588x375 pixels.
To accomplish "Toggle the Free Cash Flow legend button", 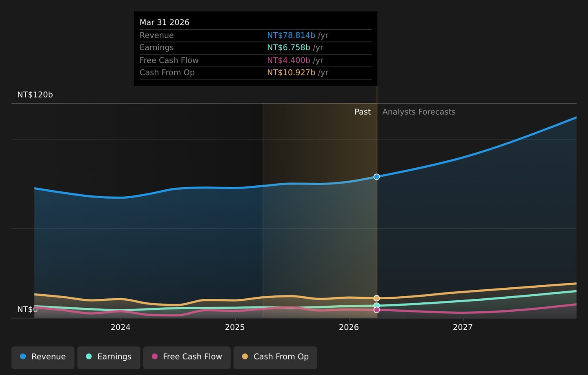I will [x=187, y=357].
